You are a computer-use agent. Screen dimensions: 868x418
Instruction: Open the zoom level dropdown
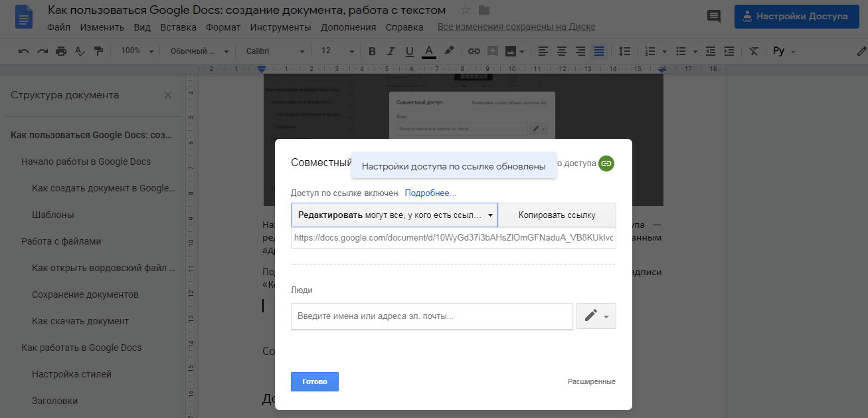(136, 51)
